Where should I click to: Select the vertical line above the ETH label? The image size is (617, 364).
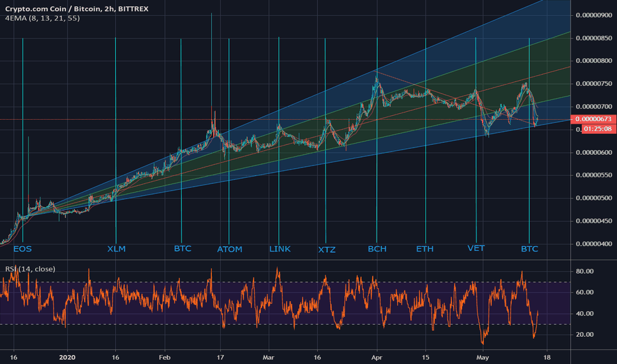coord(426,140)
